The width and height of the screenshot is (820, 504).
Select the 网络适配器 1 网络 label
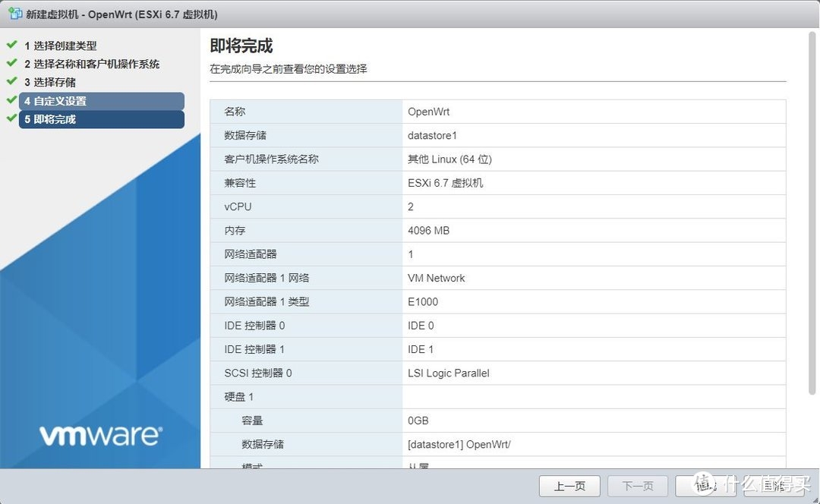[266, 278]
